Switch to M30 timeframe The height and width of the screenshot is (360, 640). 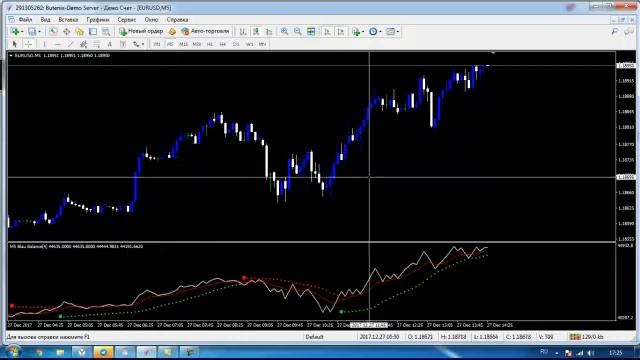[x=196, y=44]
